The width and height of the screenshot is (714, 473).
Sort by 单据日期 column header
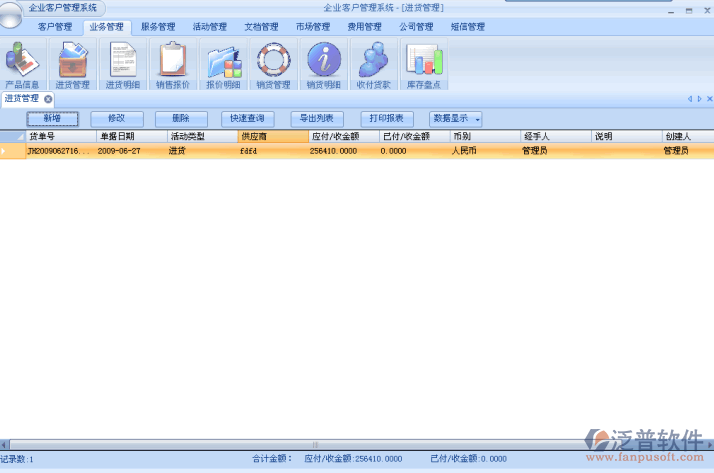[x=132, y=136]
